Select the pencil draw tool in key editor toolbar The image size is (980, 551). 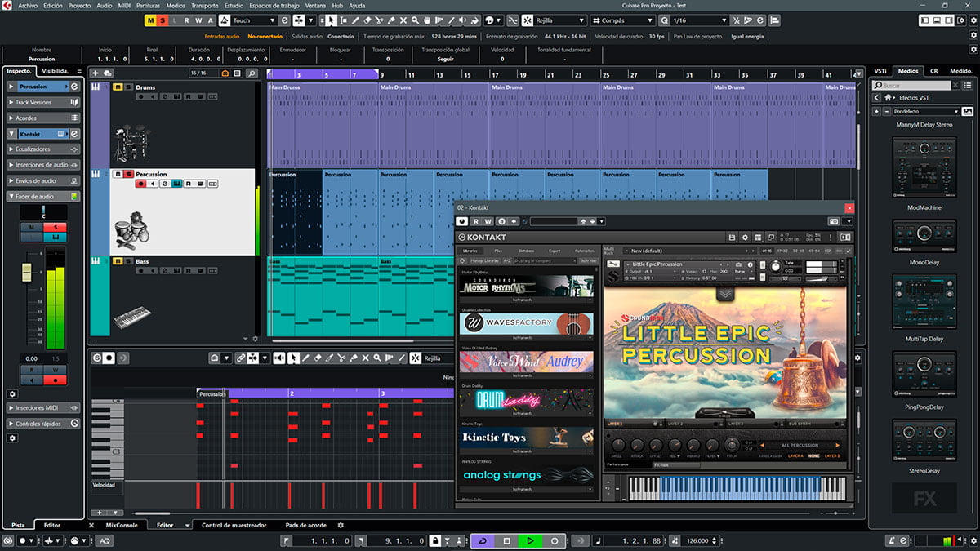(305, 358)
